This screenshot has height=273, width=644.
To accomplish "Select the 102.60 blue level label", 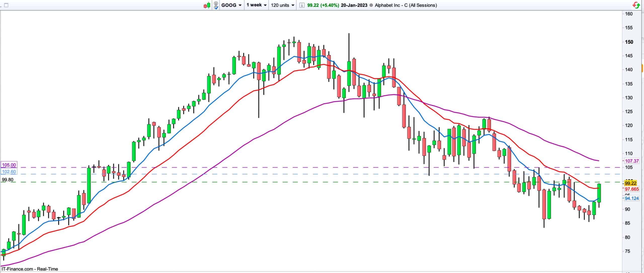I will [x=9, y=172].
